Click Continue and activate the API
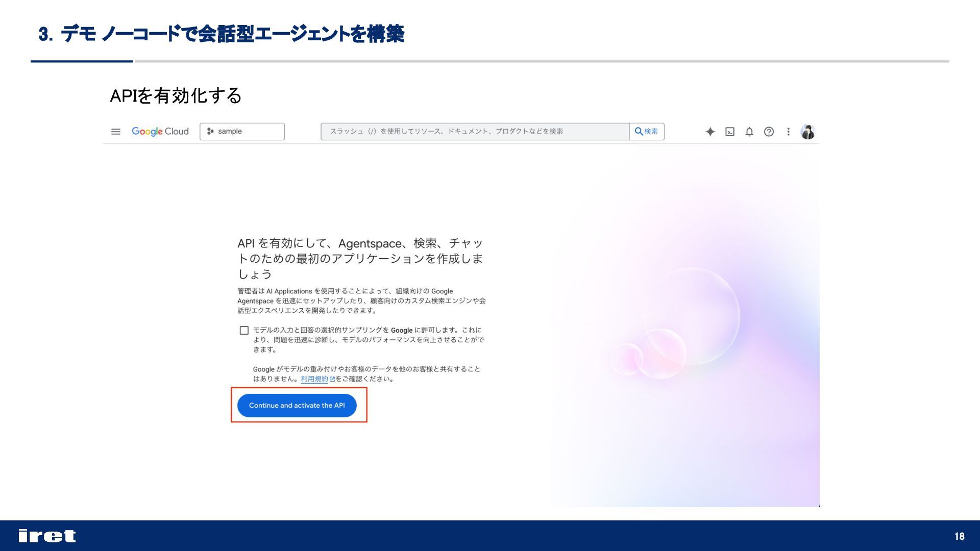 coord(297,406)
